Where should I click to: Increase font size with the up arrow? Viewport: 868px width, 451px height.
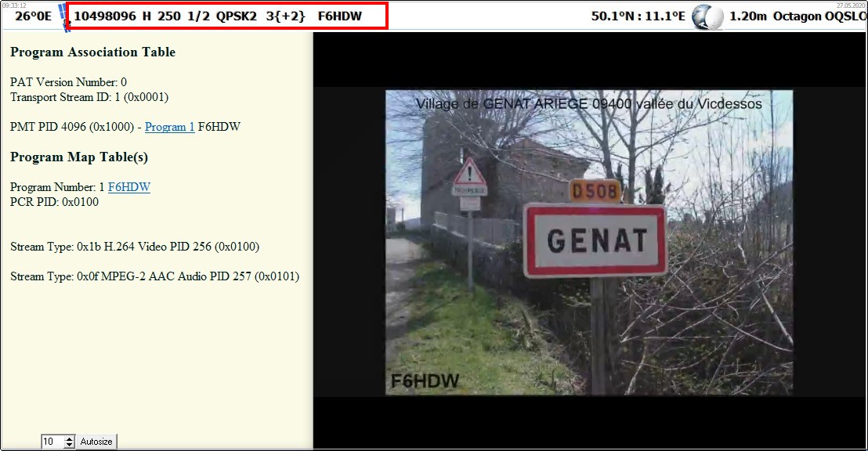pyautogui.click(x=69, y=438)
